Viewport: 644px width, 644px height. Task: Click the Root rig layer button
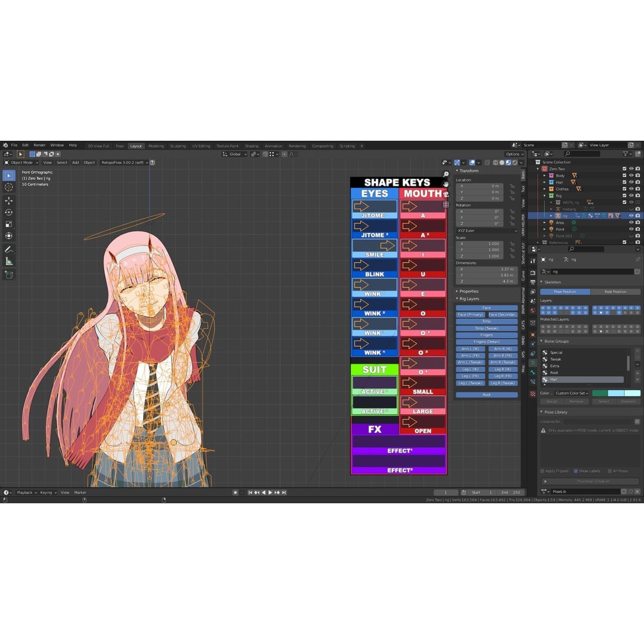(487, 395)
